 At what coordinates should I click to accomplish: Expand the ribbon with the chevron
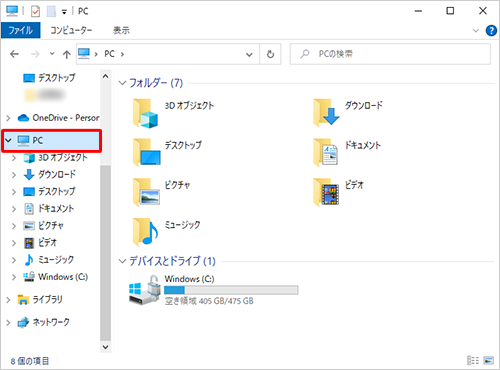(x=476, y=31)
